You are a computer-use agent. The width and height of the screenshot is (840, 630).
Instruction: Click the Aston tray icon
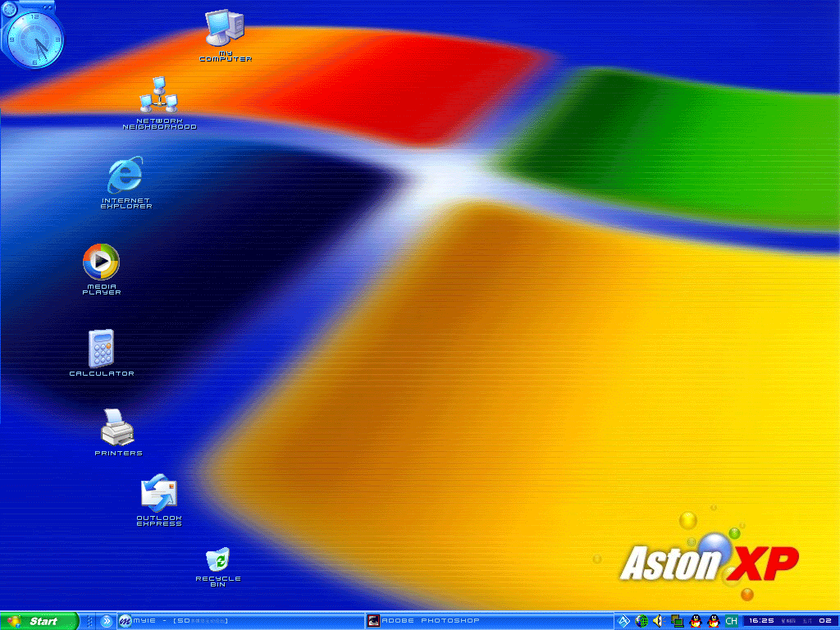point(623,621)
